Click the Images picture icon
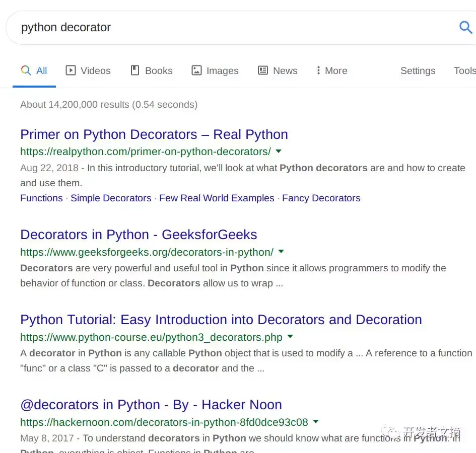476x453 pixels. 196,70
